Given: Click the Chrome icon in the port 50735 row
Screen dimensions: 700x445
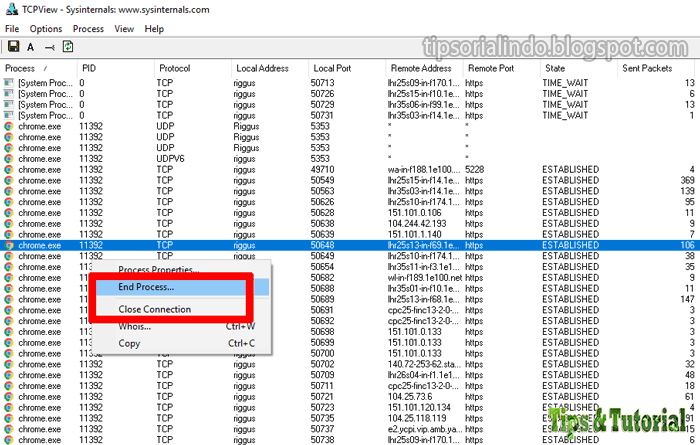Looking at the screenshot, I should pos(8,418).
